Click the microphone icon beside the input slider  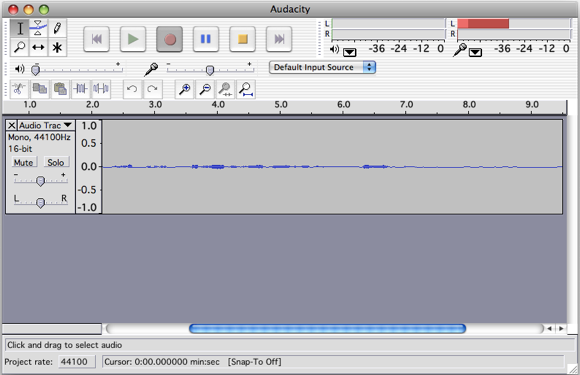coord(151,69)
